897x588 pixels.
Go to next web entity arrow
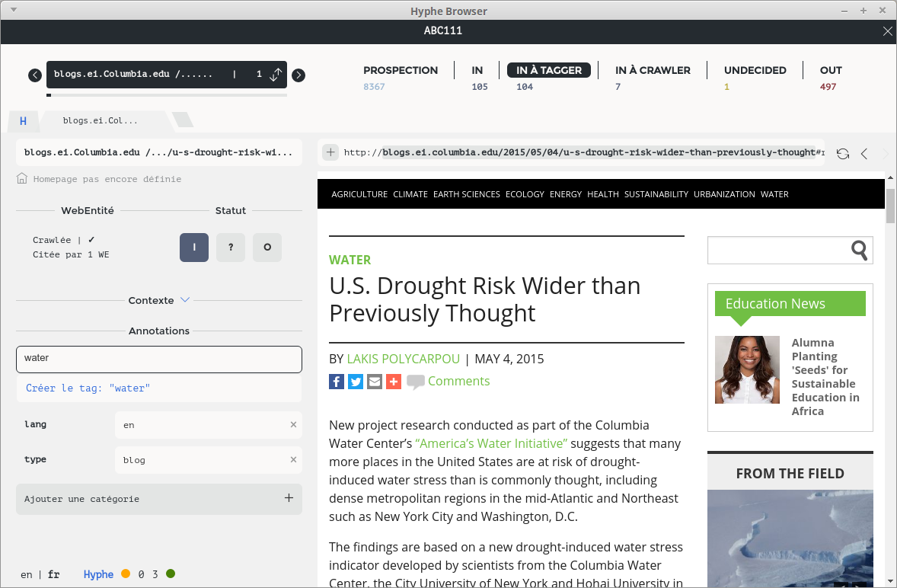coord(298,75)
